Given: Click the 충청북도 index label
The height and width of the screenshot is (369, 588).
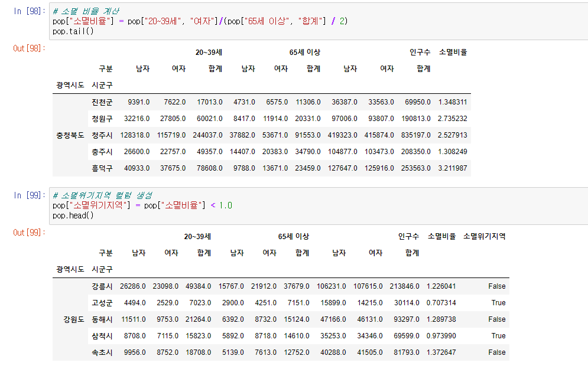Looking at the screenshot, I should pos(70,135).
